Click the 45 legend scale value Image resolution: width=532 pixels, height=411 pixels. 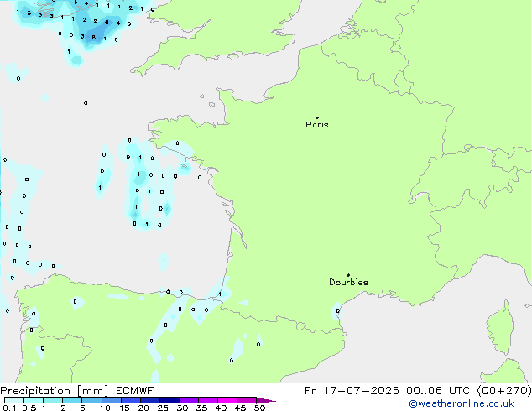pyautogui.click(x=240, y=408)
